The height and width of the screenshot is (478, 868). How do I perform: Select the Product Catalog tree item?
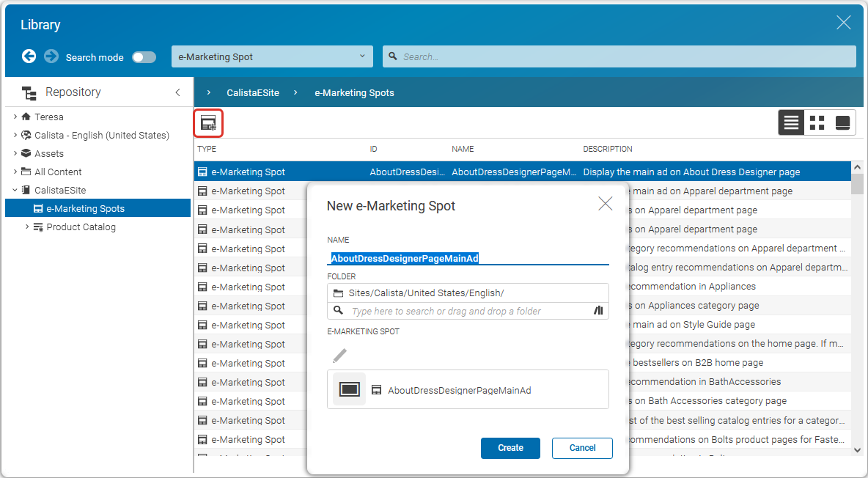coord(80,227)
